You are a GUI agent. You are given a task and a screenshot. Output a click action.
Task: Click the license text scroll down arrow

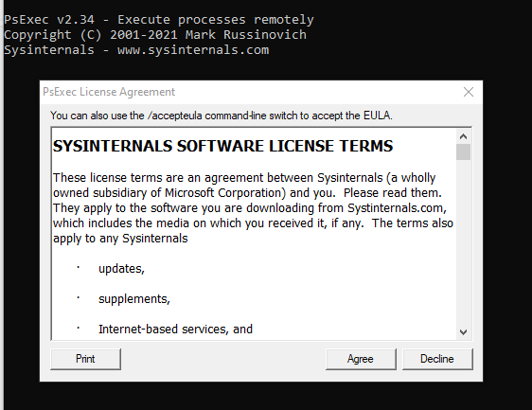point(463,332)
